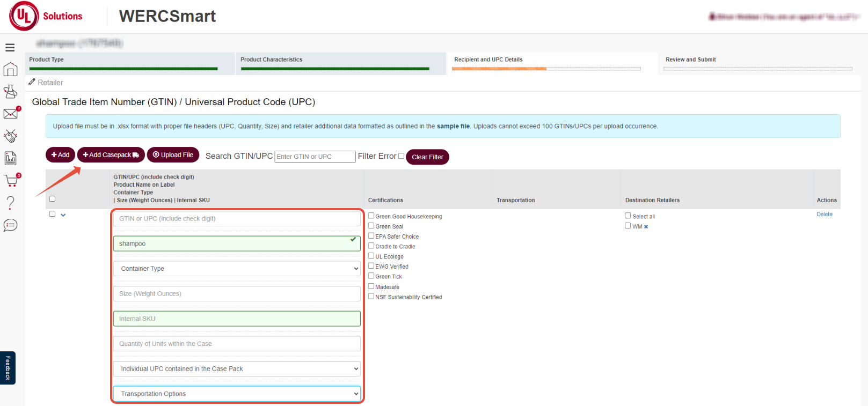Click the pencil edit icon beside Retailer
The image size is (868, 406).
tap(32, 82)
